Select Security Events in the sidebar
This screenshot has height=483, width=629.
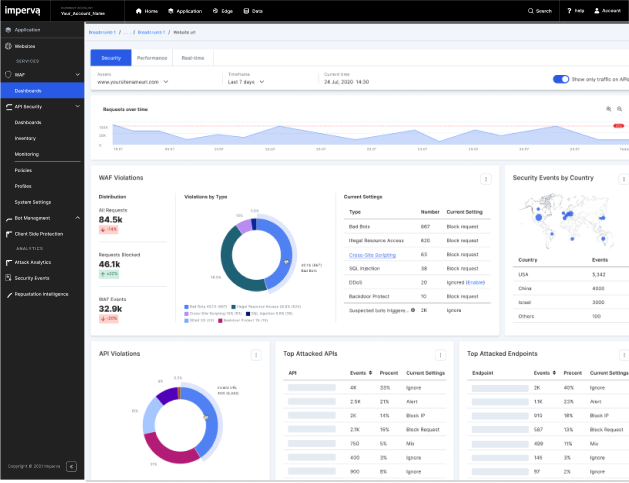pos(32,278)
